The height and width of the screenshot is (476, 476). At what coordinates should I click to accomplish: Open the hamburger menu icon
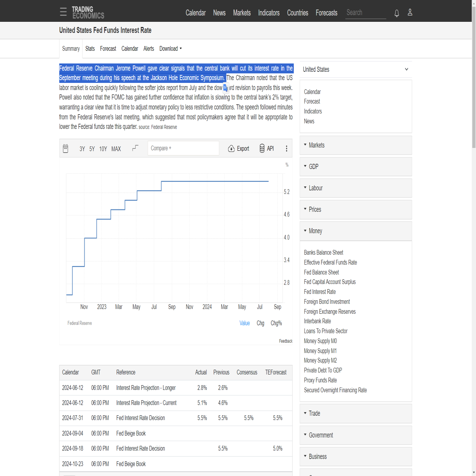coord(63,12)
